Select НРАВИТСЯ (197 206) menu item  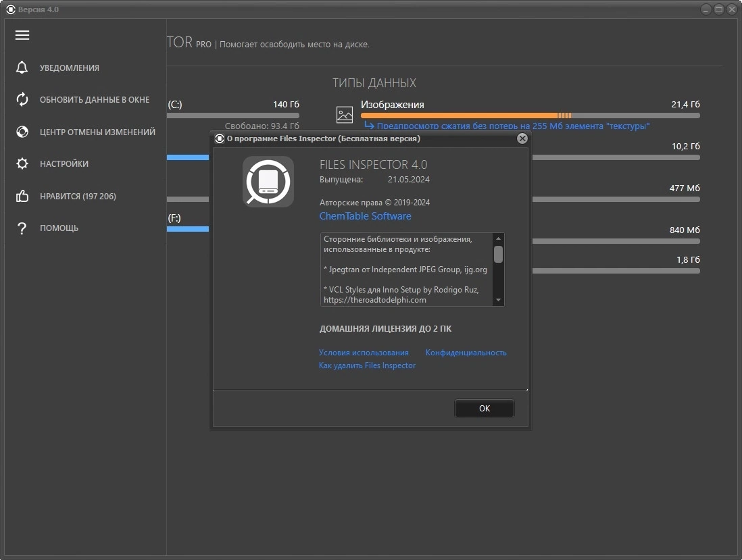[78, 196]
